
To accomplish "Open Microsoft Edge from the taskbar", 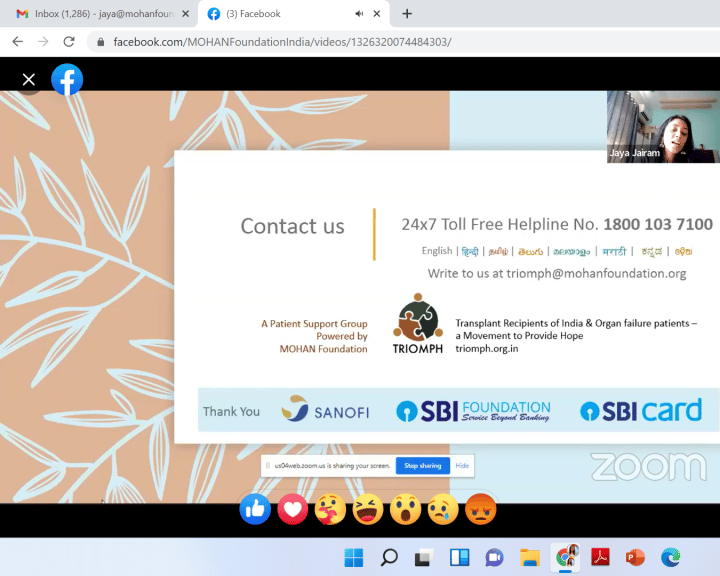I will coord(670,558).
